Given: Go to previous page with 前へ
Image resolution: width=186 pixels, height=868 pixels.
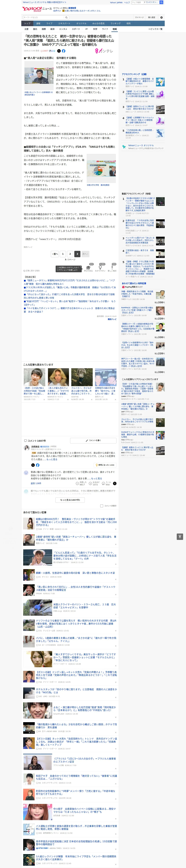Looking at the screenshot, I should coord(55,254).
